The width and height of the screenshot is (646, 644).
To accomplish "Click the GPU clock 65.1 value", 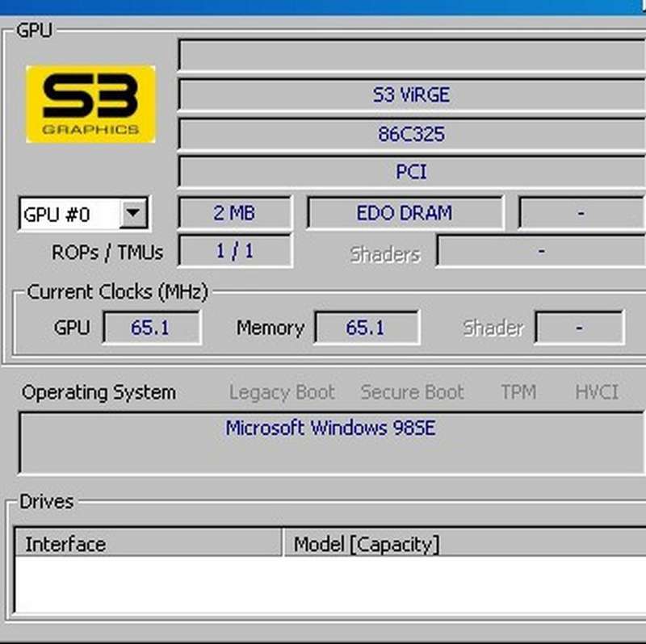I will tap(152, 328).
